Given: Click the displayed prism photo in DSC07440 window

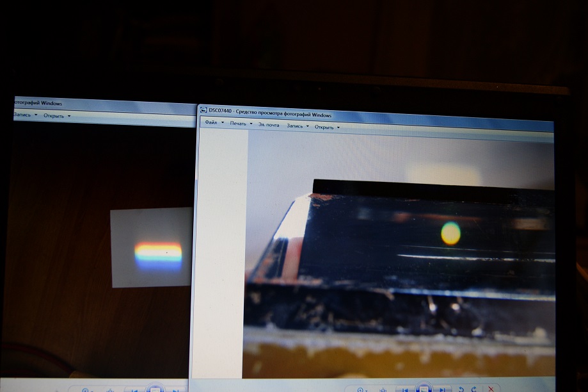Looking at the screenshot, I should (x=399, y=254).
